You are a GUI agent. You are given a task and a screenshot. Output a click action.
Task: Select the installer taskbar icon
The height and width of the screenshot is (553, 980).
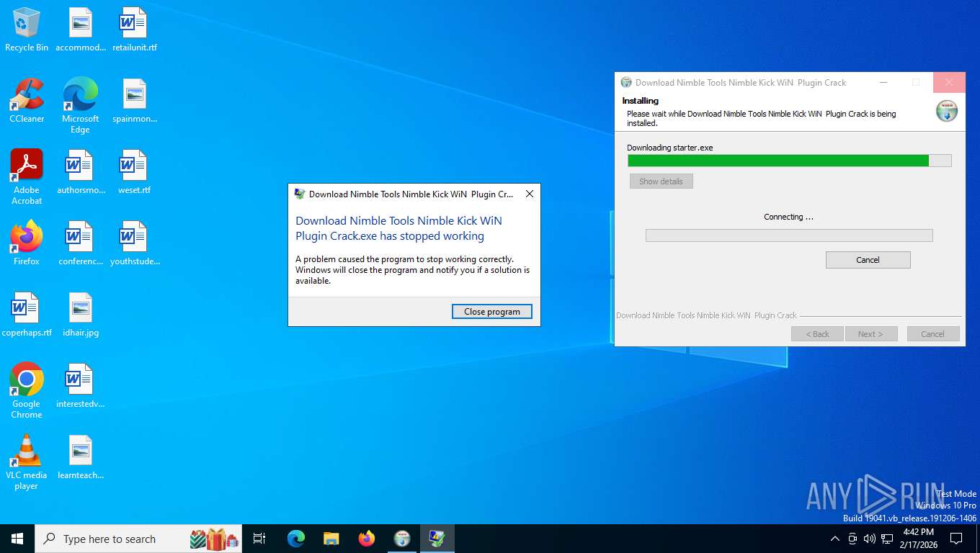click(x=402, y=539)
